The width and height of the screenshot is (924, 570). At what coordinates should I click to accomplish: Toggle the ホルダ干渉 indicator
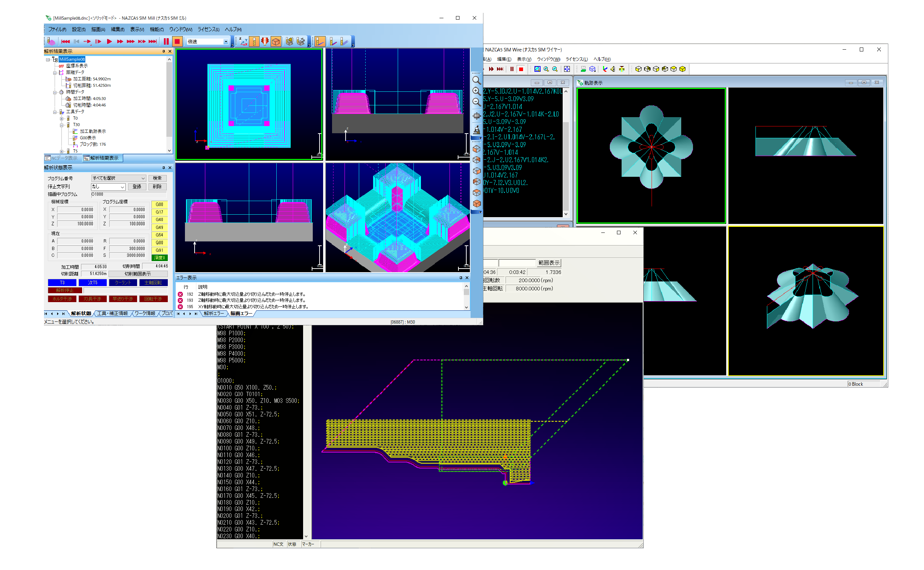pos(62,299)
